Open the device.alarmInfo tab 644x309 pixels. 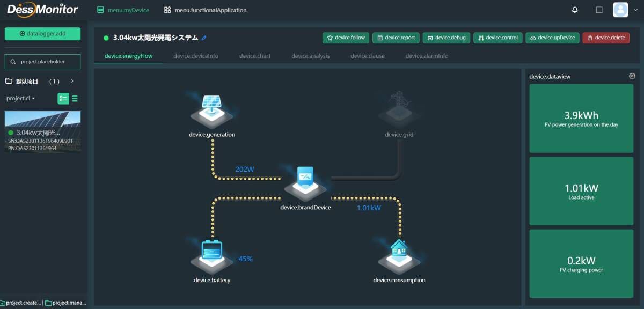[x=427, y=56]
